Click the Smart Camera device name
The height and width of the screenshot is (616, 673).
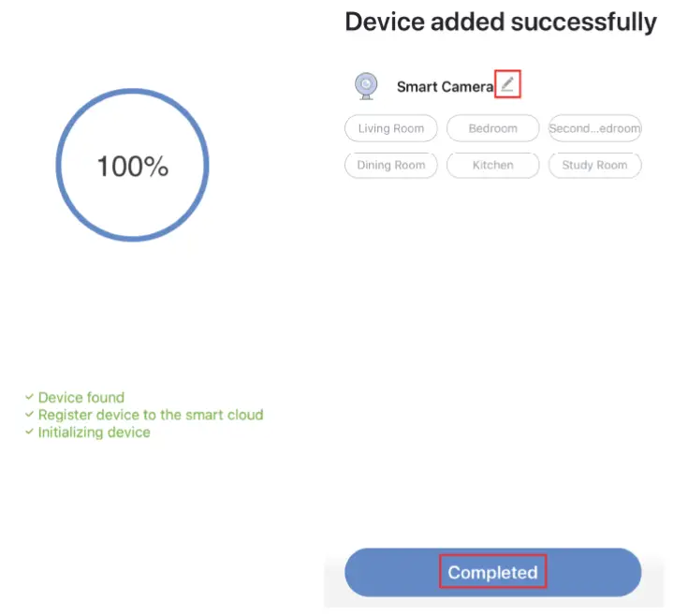445,87
